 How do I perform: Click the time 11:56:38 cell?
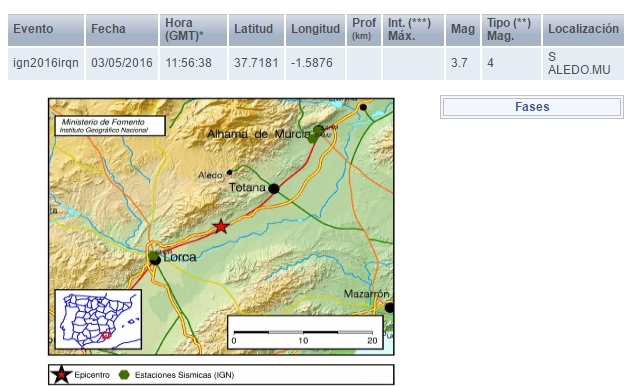tap(193, 63)
